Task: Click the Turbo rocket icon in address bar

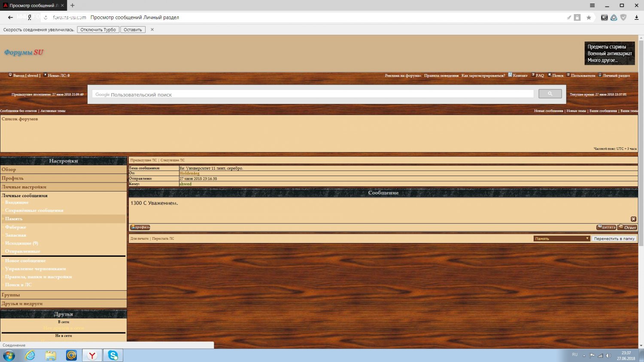Action: tap(569, 18)
